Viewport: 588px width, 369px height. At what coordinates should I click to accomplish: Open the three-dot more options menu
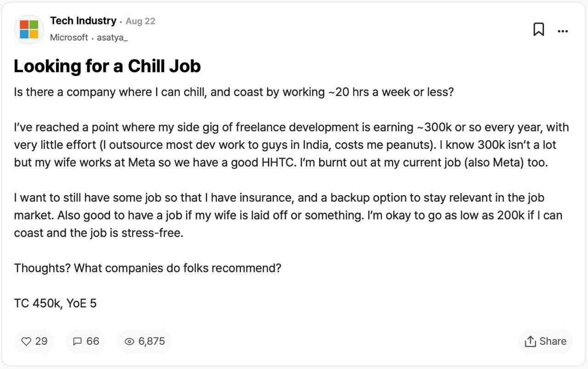[x=563, y=31]
